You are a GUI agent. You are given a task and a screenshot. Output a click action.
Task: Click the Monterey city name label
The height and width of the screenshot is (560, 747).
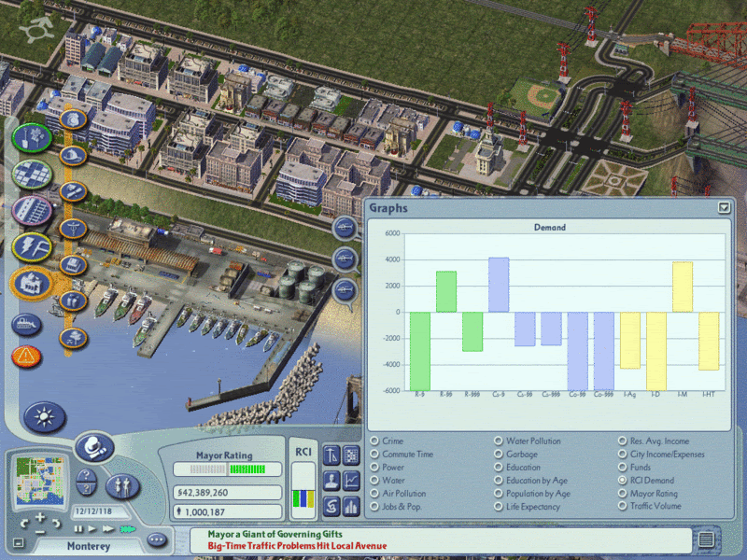[x=88, y=546]
